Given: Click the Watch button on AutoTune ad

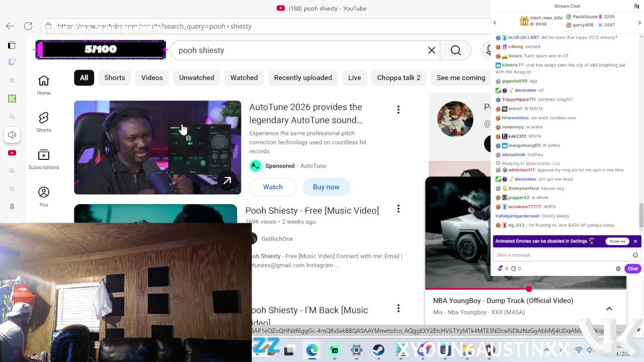Looking at the screenshot, I should pyautogui.click(x=273, y=187).
